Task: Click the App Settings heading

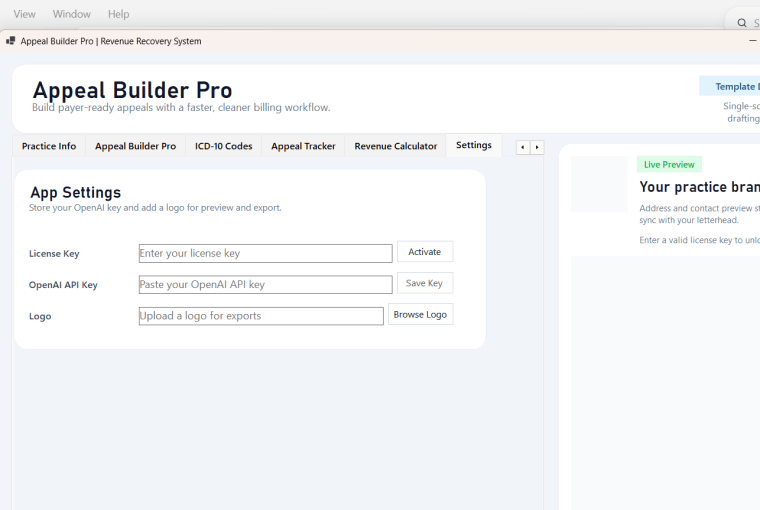Action: pos(76,192)
